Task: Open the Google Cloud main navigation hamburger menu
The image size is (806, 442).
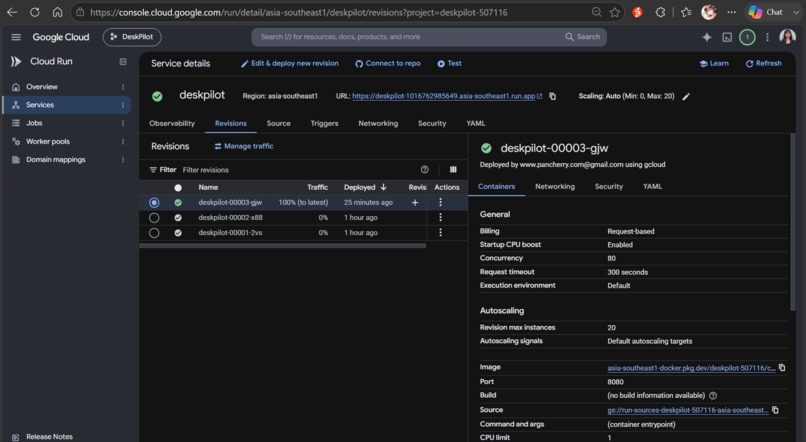Action: click(x=16, y=37)
